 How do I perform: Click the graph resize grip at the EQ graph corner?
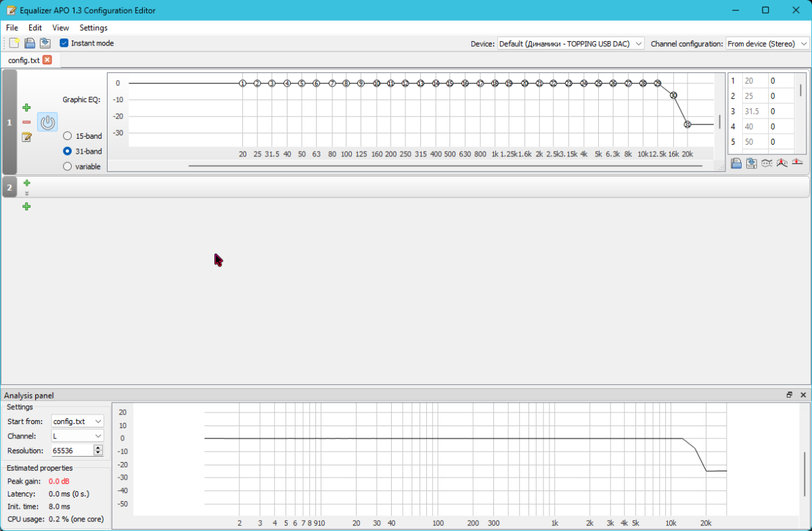pos(721,166)
